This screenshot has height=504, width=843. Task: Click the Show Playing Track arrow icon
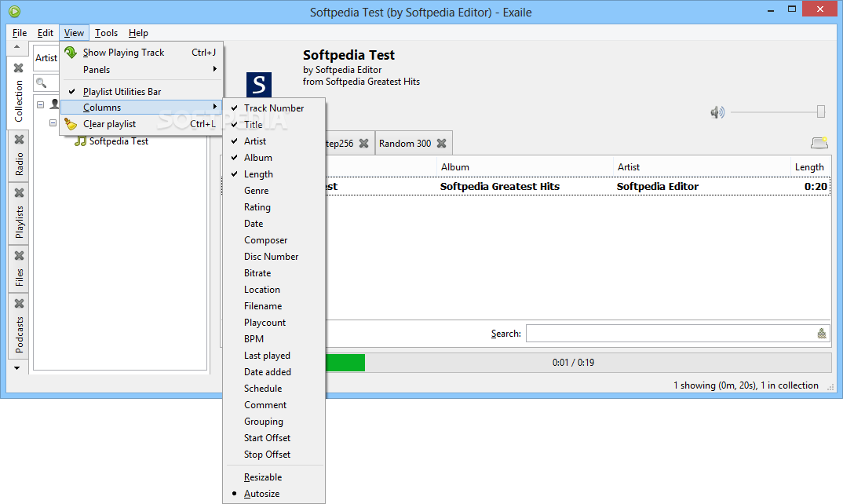(x=71, y=52)
